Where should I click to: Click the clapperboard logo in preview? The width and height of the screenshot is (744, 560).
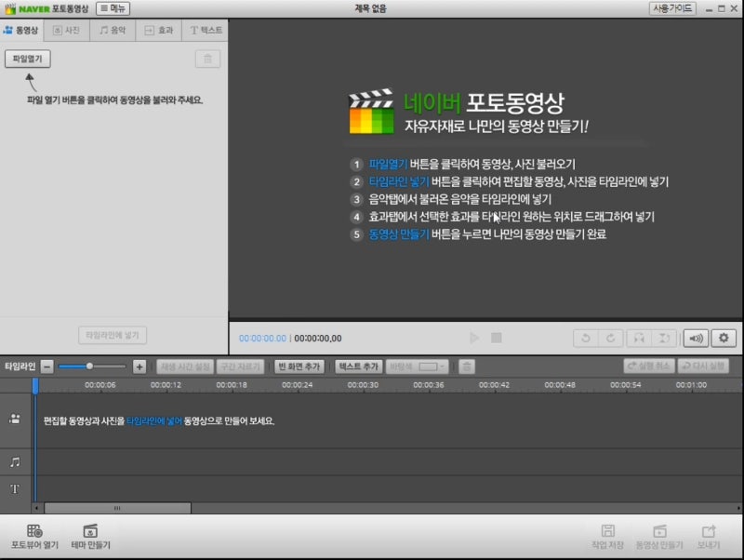371,112
